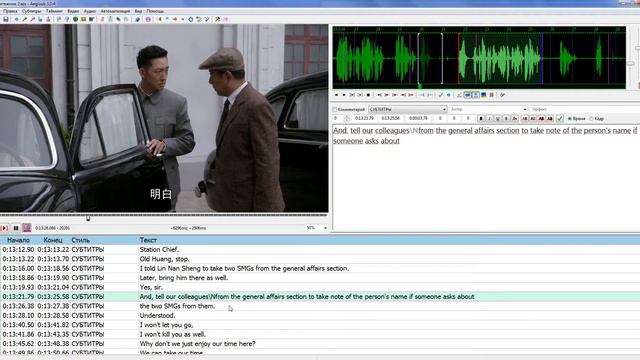Add lead-in to the audio selection

tap(422, 95)
